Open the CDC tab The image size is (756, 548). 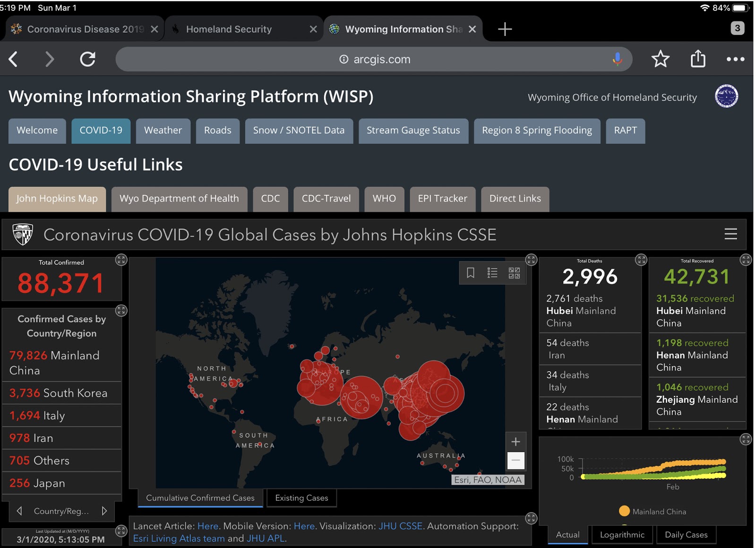click(x=270, y=199)
